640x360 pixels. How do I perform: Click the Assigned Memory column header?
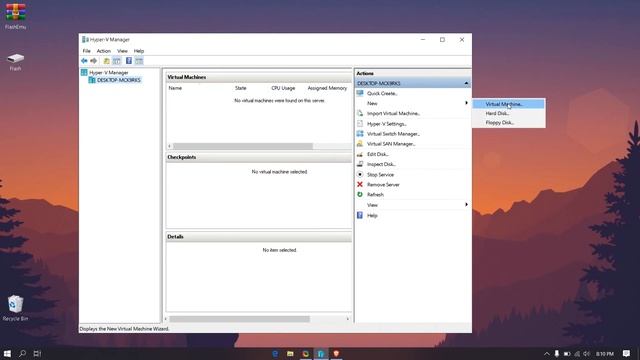pos(327,88)
